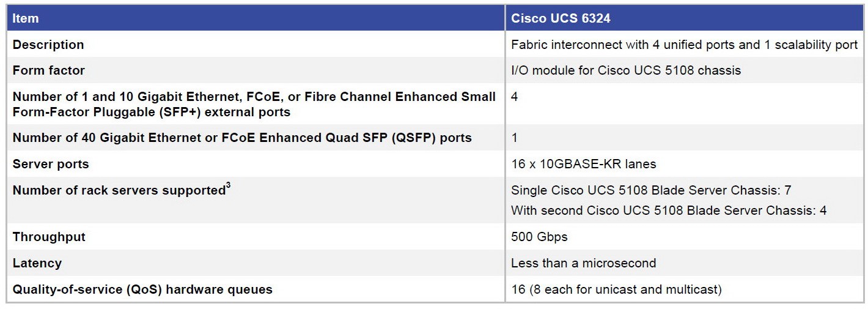Screen dimensions: 868x309
Task: Select the value 1 for QSFP ports
Action: click(x=515, y=138)
